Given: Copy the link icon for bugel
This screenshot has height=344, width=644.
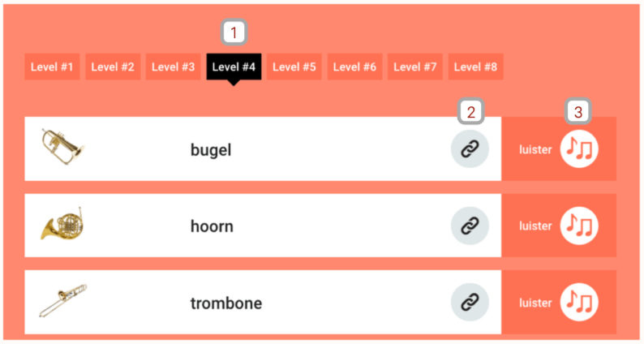Looking at the screenshot, I should pyautogui.click(x=470, y=149).
